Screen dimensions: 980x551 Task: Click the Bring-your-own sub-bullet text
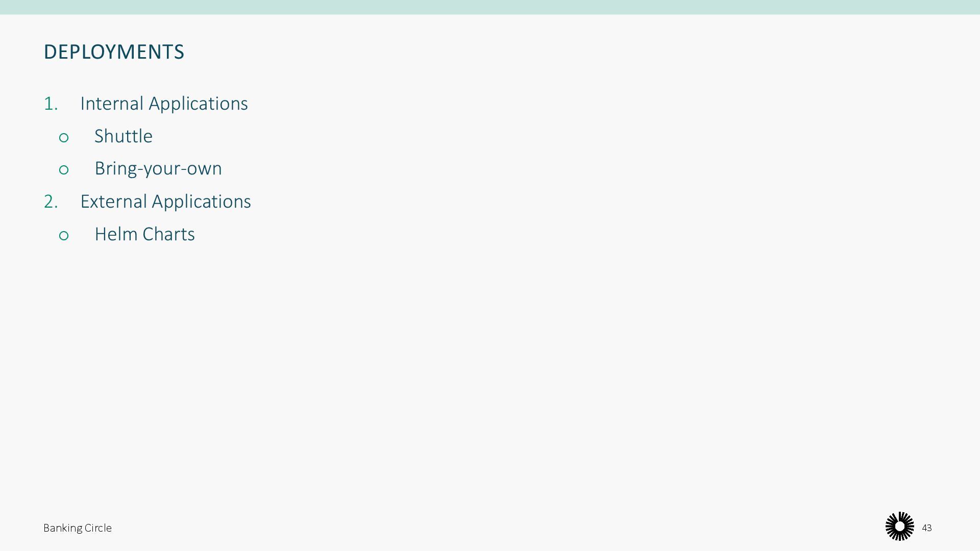pyautogui.click(x=158, y=168)
